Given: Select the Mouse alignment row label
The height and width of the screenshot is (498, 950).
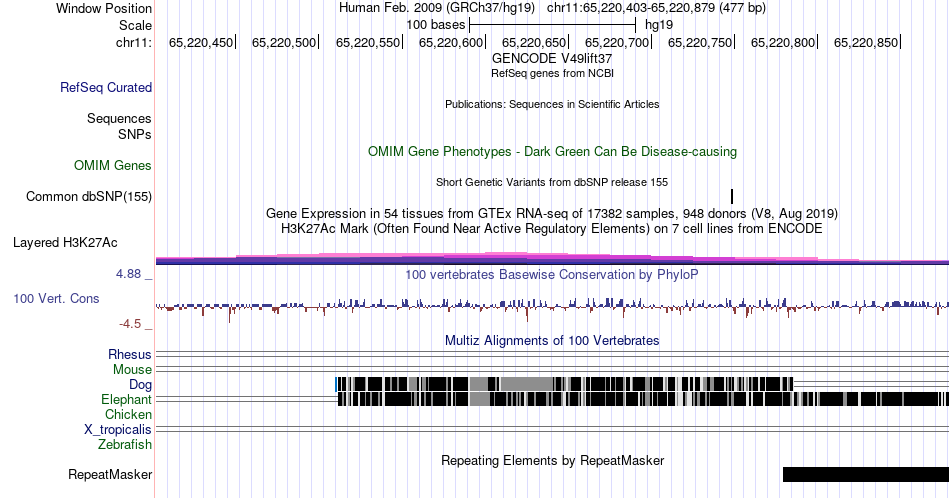Looking at the screenshot, I should click(x=132, y=370).
